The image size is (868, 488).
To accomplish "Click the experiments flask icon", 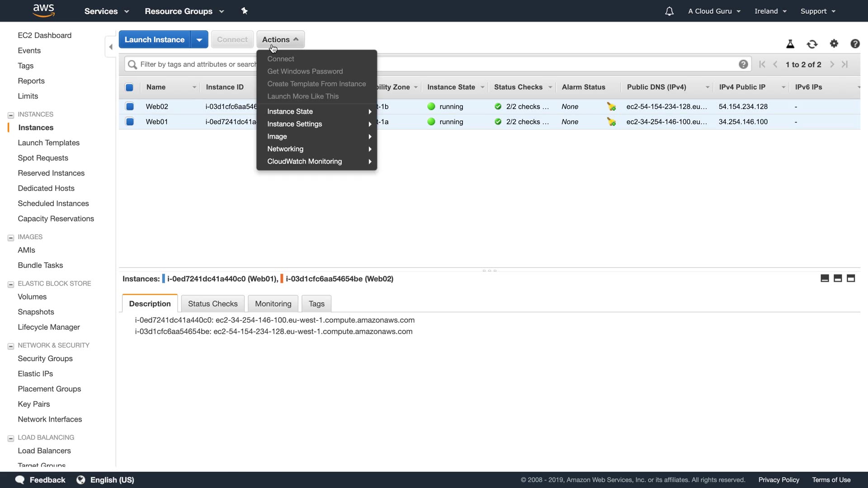I will point(790,44).
